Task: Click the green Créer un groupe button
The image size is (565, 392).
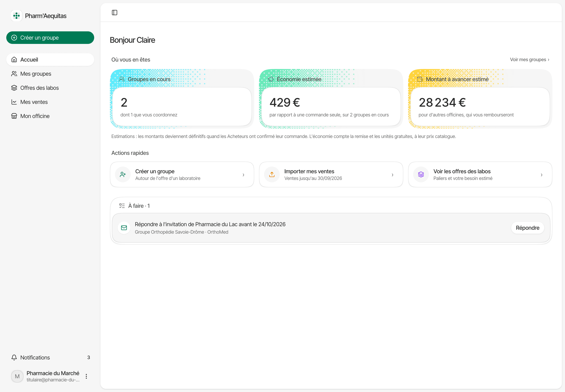Action: 50,38
